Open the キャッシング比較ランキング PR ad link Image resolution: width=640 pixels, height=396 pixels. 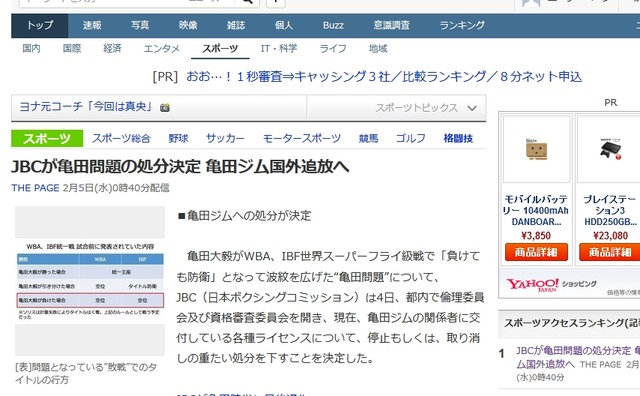click(x=384, y=77)
